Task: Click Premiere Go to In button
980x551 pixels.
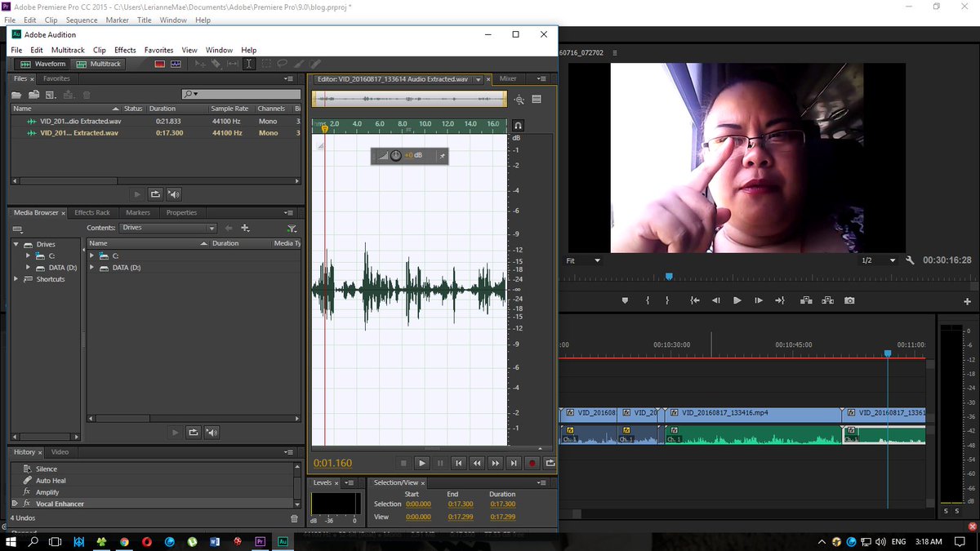Action: pyautogui.click(x=695, y=300)
